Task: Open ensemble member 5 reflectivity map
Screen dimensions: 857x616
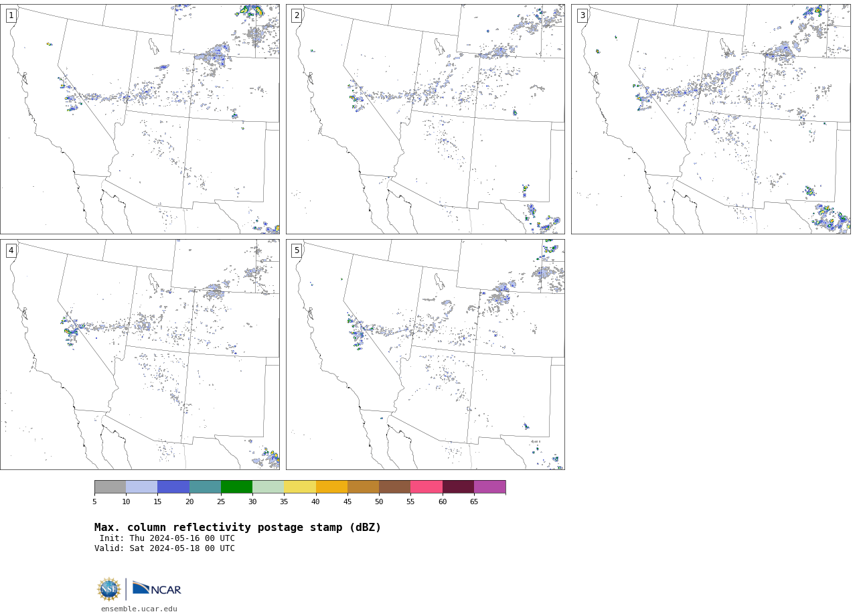Action: point(425,354)
